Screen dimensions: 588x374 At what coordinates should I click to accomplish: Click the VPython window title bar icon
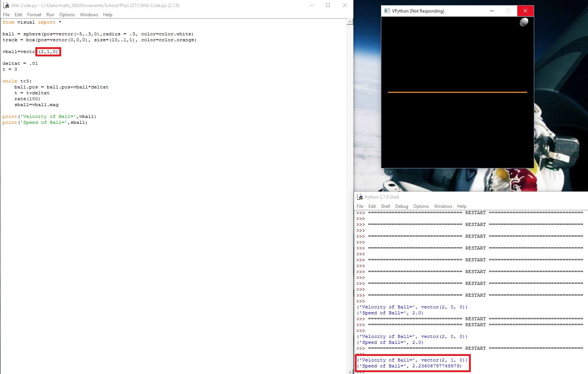coord(387,11)
